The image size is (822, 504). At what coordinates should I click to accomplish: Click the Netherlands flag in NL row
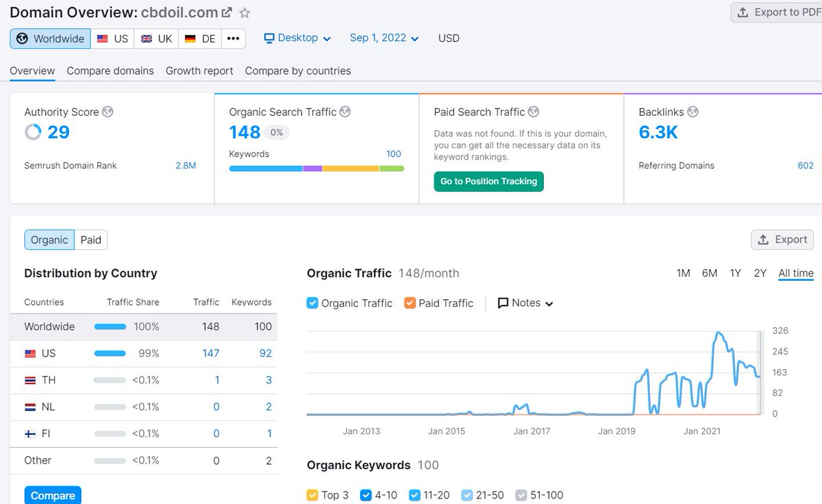pyautogui.click(x=30, y=407)
